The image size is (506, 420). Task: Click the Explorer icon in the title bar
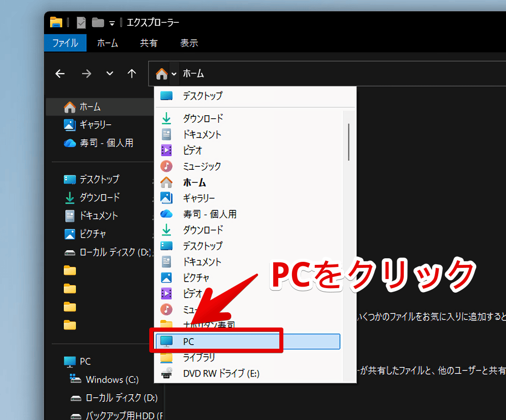click(x=56, y=22)
